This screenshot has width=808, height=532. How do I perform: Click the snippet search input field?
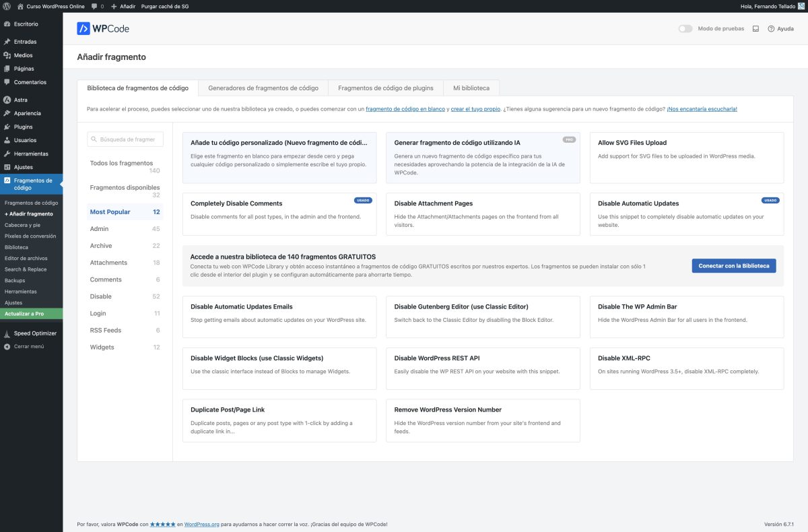126,139
